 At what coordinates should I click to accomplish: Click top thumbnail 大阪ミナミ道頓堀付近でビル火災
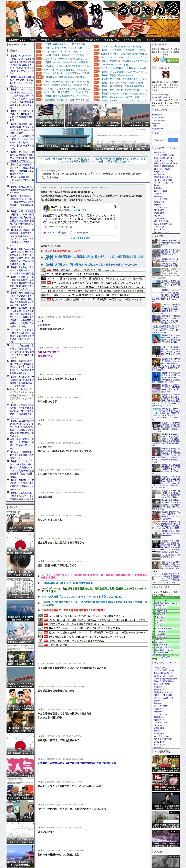[x=78, y=115]
